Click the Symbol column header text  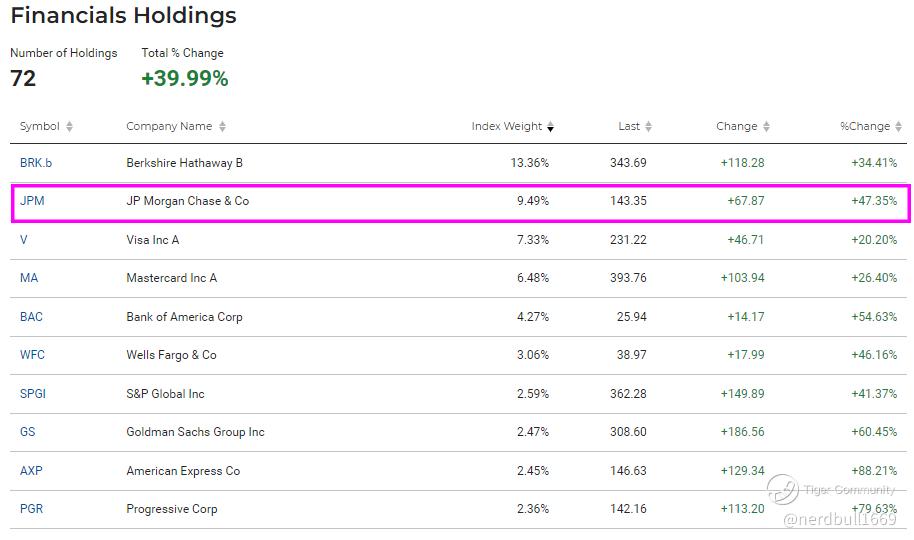[40, 127]
